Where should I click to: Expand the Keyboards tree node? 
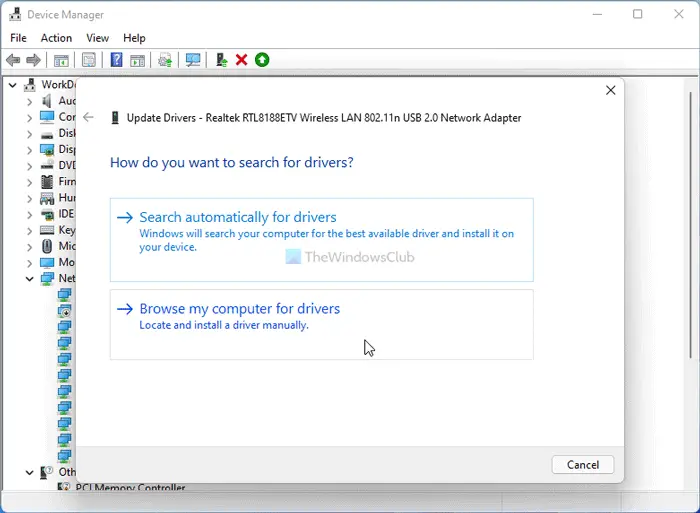(30, 230)
